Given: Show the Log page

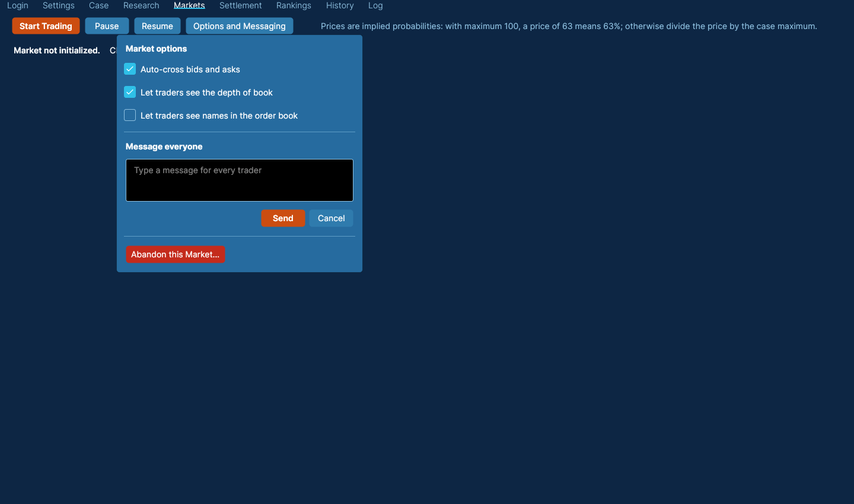Looking at the screenshot, I should tap(375, 5).
